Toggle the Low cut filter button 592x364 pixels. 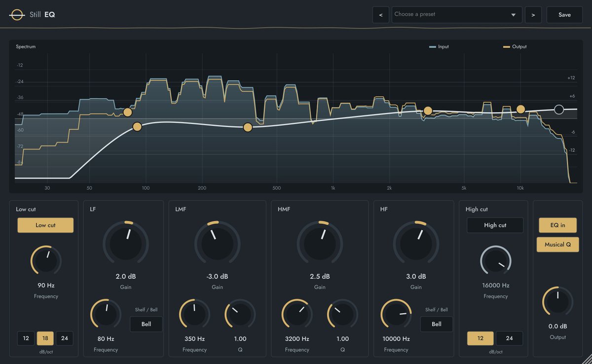click(45, 225)
